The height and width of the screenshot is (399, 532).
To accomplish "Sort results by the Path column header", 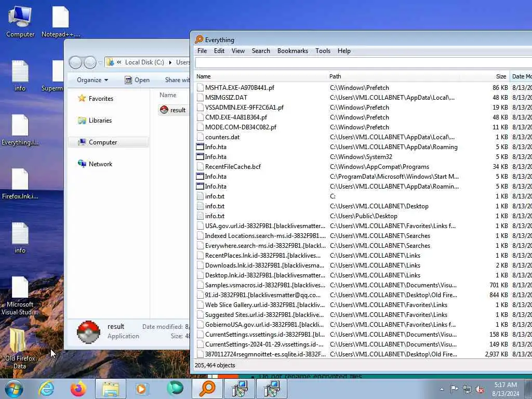I will 394,76.
